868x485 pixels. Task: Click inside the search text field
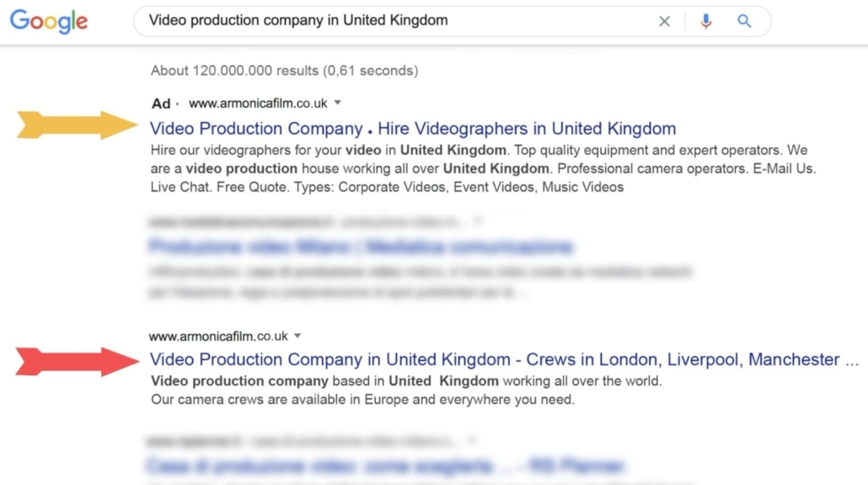coord(399,21)
